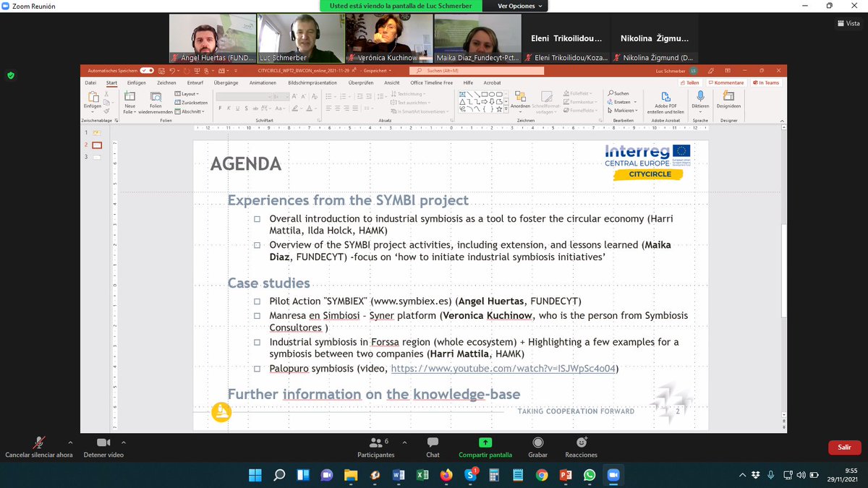This screenshot has height=488, width=868.
Task: Open Windows Start button on taskbar
Action: click(255, 475)
